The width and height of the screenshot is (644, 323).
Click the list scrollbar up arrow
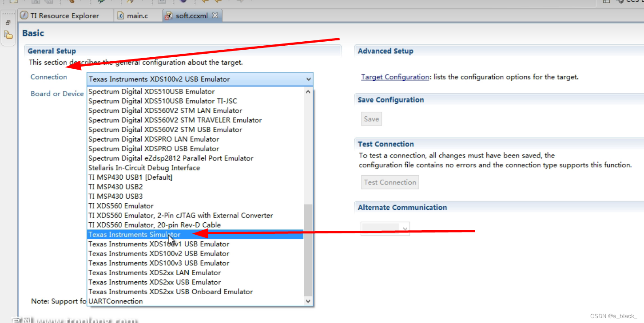click(308, 92)
